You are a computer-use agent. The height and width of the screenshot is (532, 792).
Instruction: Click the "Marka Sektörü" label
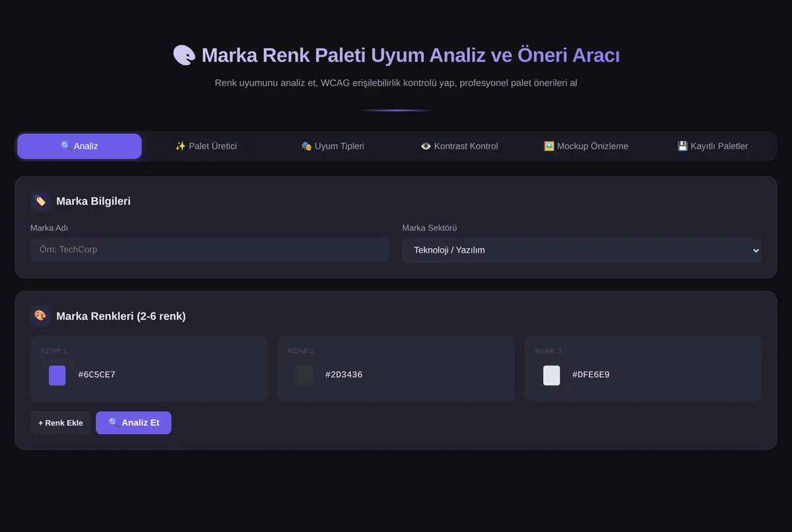(x=430, y=228)
